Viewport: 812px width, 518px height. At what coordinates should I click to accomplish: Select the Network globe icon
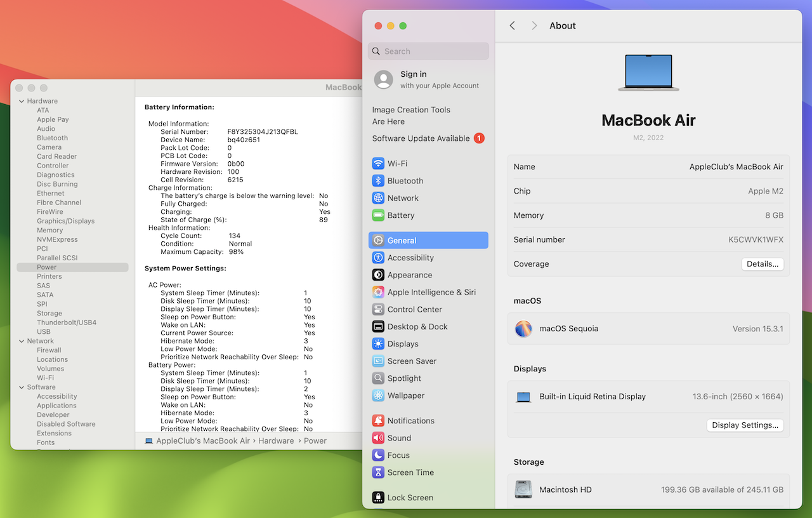tap(378, 198)
